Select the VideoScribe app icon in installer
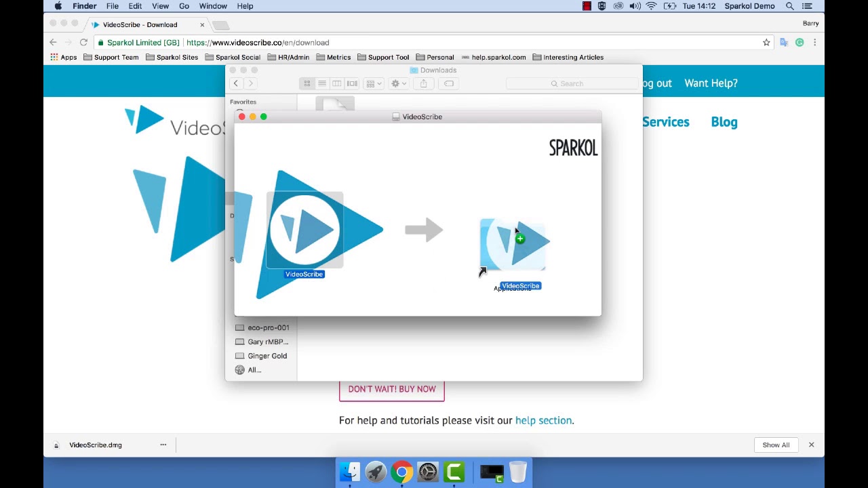Viewport: 868px width, 488px height. [304, 230]
